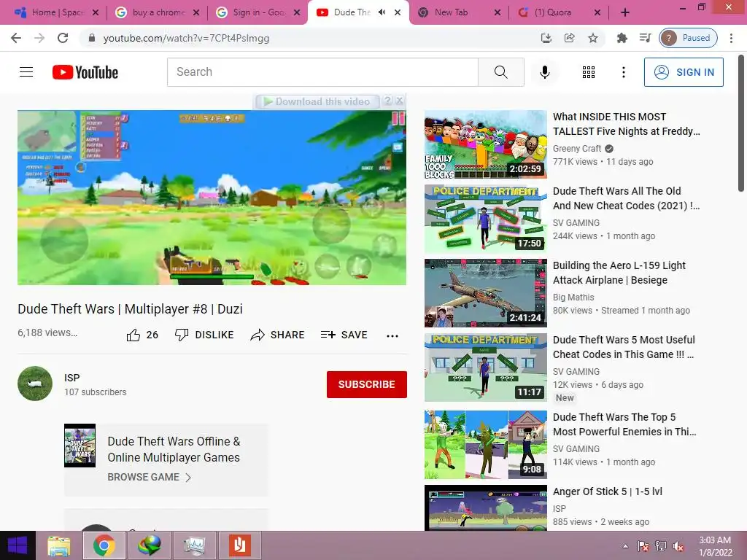This screenshot has height=560, width=747.
Task: Start voice search with the microphone
Action: click(x=544, y=72)
